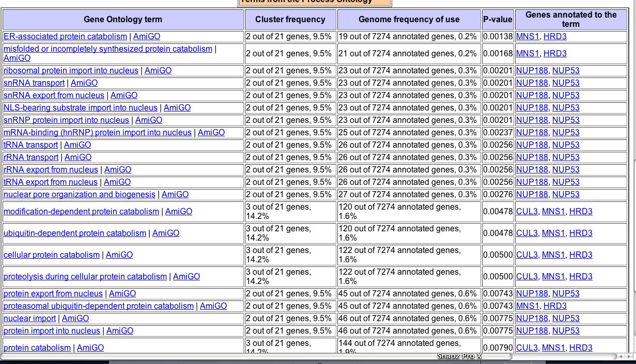Viewport: 636px width, 364px height.
Task: Click the tRNA transport term link
Action: pyautogui.click(x=31, y=145)
